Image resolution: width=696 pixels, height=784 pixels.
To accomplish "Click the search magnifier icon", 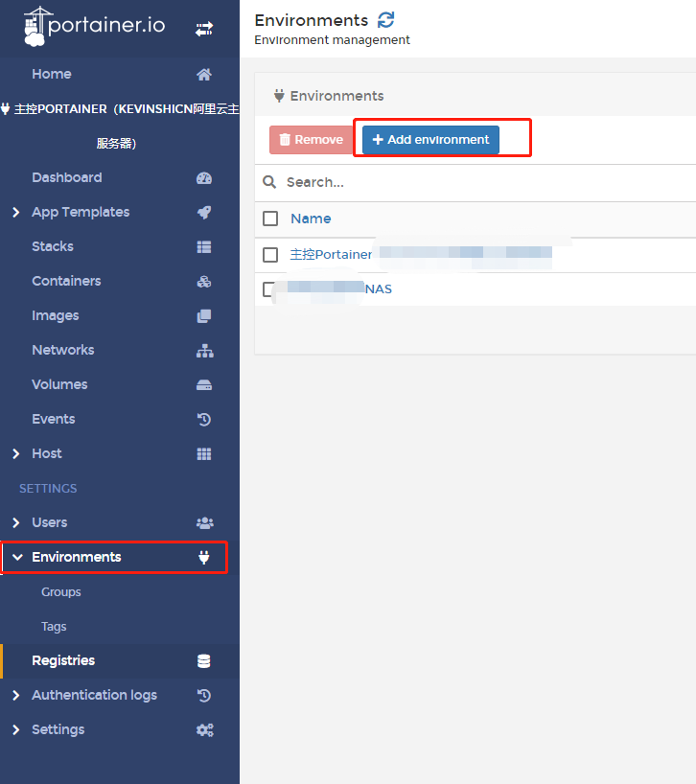I will coord(269,182).
